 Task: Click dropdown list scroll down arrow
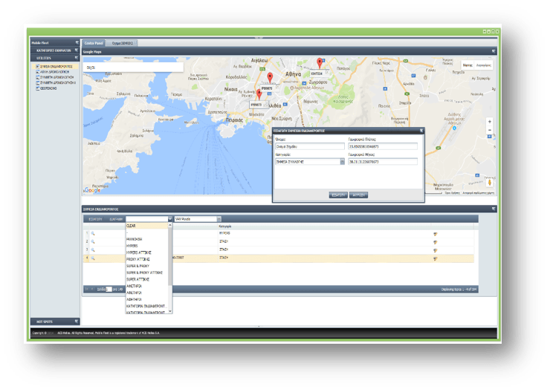[170, 311]
